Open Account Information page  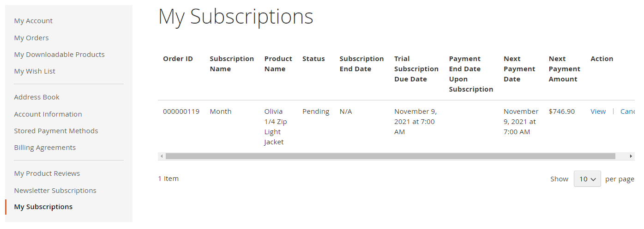click(x=48, y=114)
